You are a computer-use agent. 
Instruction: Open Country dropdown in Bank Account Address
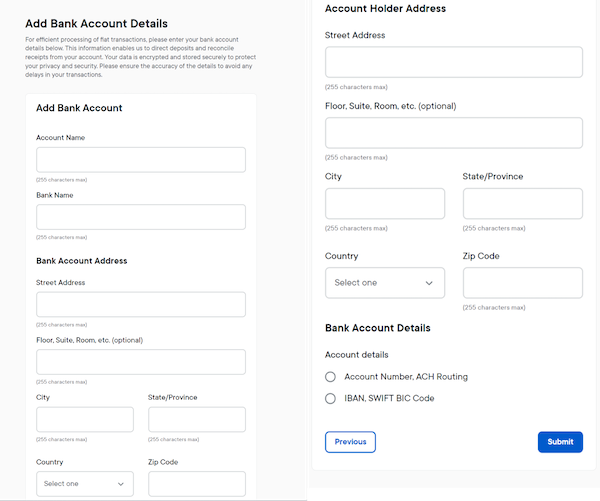pos(84,484)
